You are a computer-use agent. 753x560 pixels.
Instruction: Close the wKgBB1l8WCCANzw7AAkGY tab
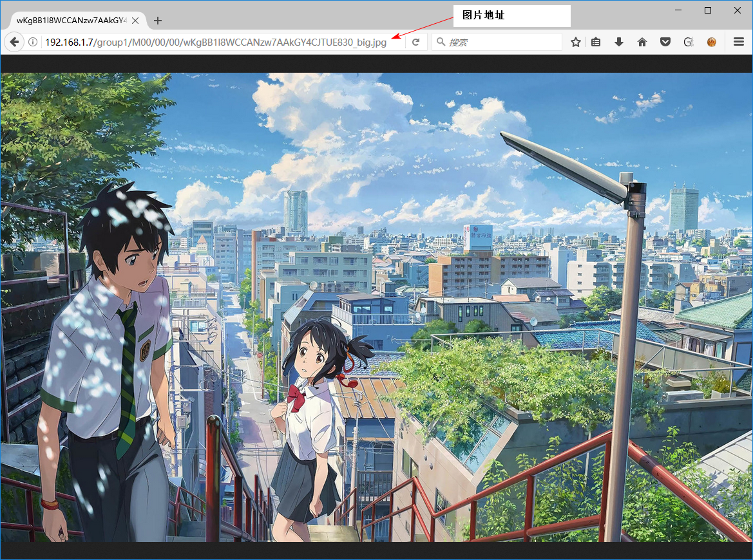[x=135, y=21]
